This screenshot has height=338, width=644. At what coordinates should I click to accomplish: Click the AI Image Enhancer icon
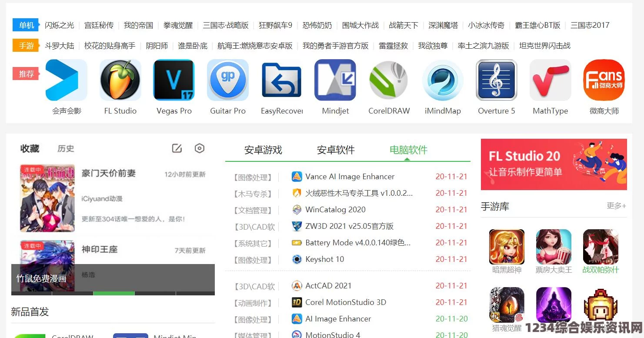pos(297,319)
